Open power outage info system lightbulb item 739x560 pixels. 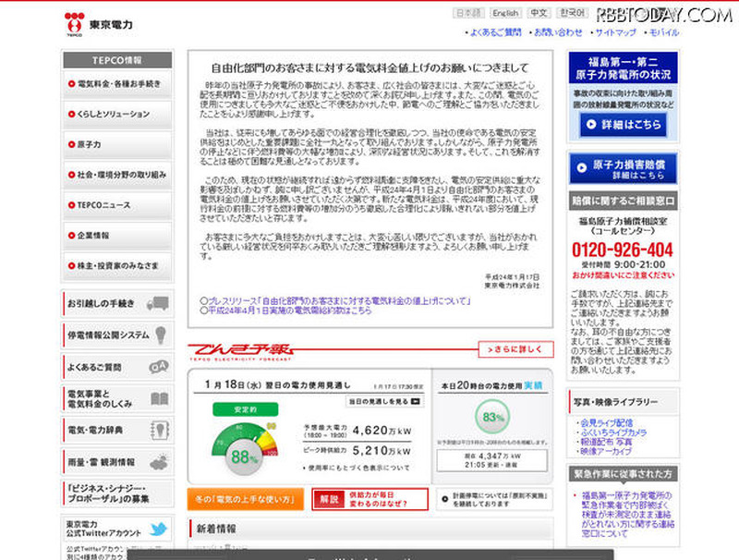160,335
